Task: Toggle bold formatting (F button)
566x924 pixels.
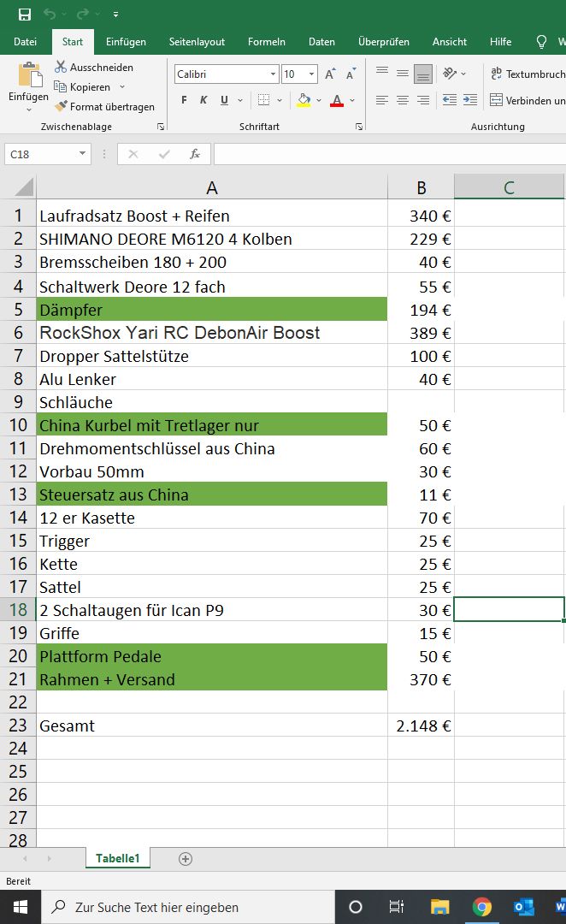Action: (184, 100)
